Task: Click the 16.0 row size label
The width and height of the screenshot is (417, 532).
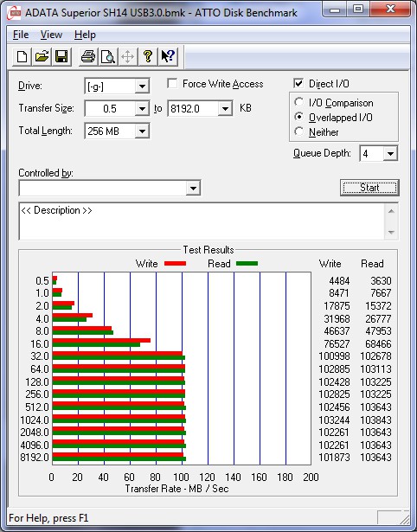Action: tap(40, 344)
